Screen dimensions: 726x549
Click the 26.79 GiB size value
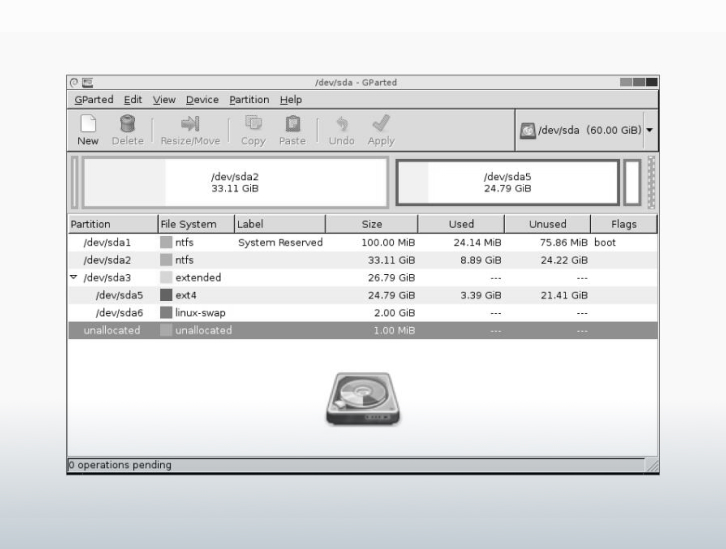click(x=391, y=277)
